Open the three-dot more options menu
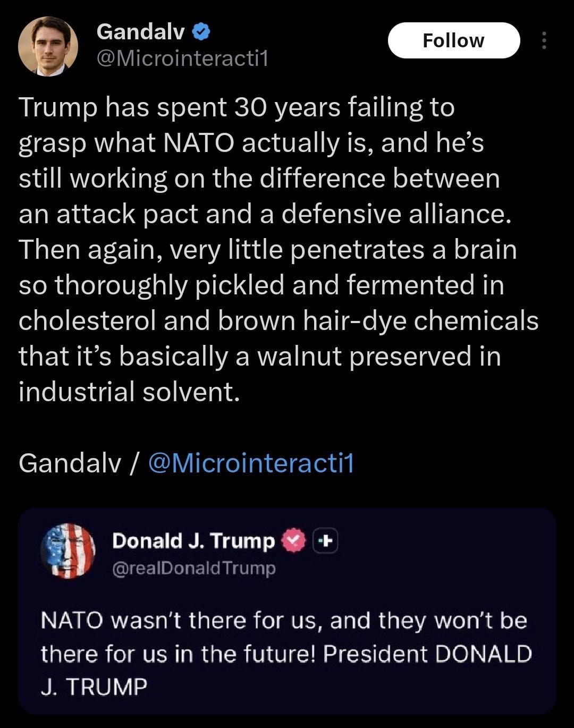574x728 pixels. click(544, 41)
